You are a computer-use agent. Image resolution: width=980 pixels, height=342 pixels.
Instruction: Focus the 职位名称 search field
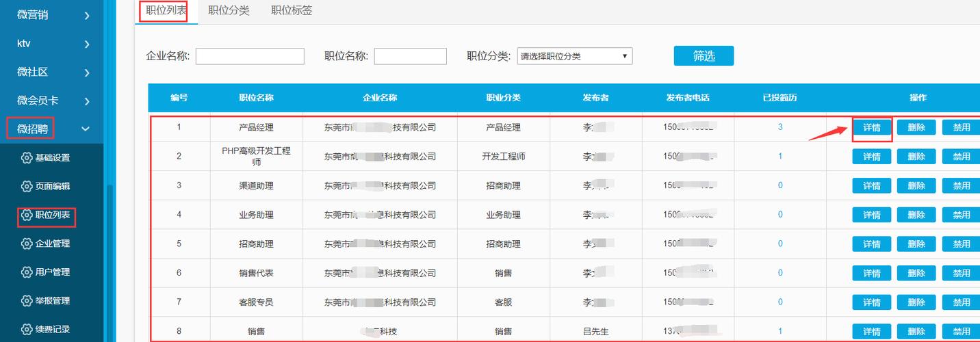tap(410, 57)
